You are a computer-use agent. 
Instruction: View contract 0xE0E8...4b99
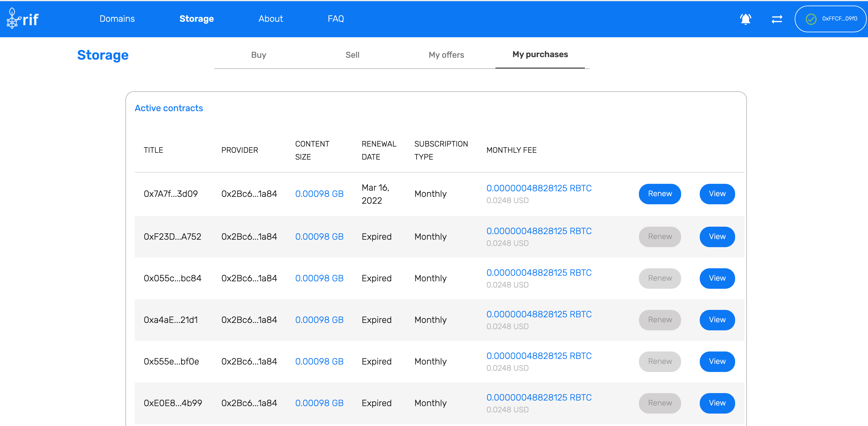(x=717, y=403)
